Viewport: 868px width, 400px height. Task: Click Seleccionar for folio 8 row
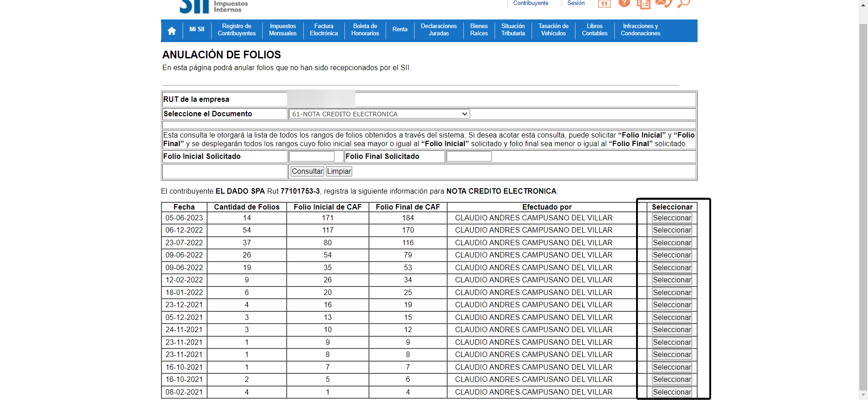point(672,355)
